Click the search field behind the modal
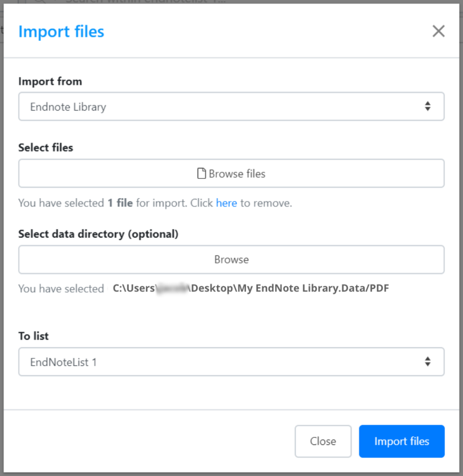The width and height of the screenshot is (463, 476). 139,2
